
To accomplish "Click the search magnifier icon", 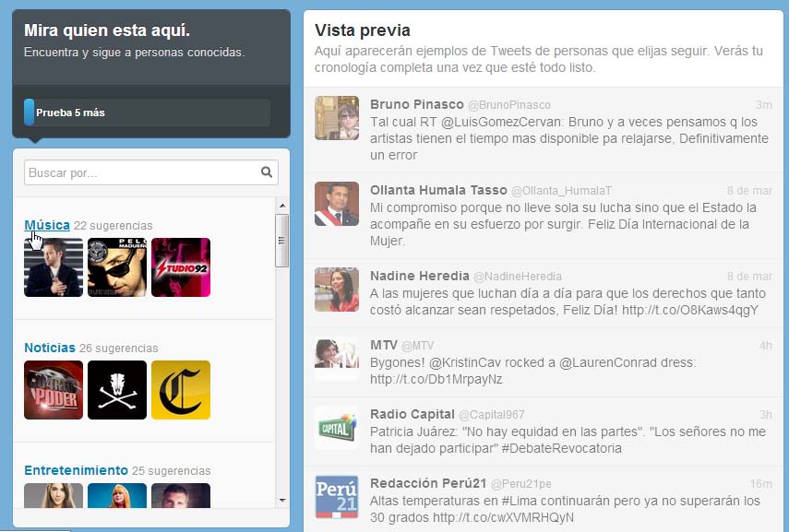I will (x=267, y=172).
